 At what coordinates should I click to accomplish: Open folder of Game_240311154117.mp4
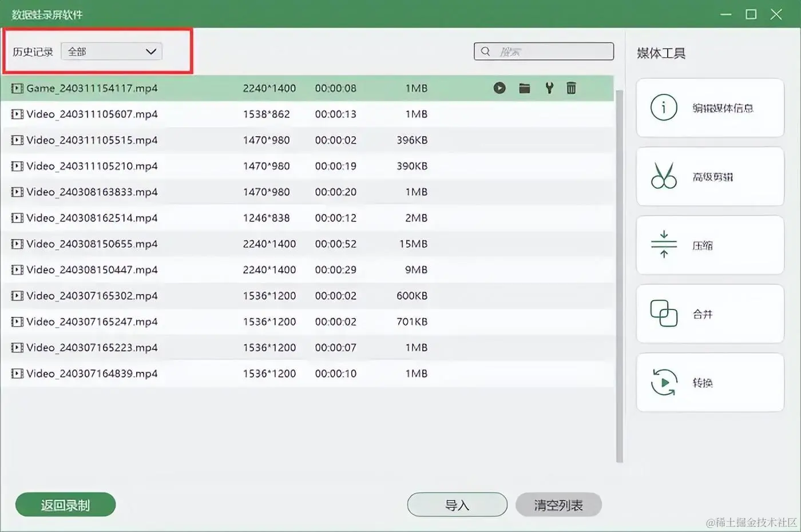[524, 88]
